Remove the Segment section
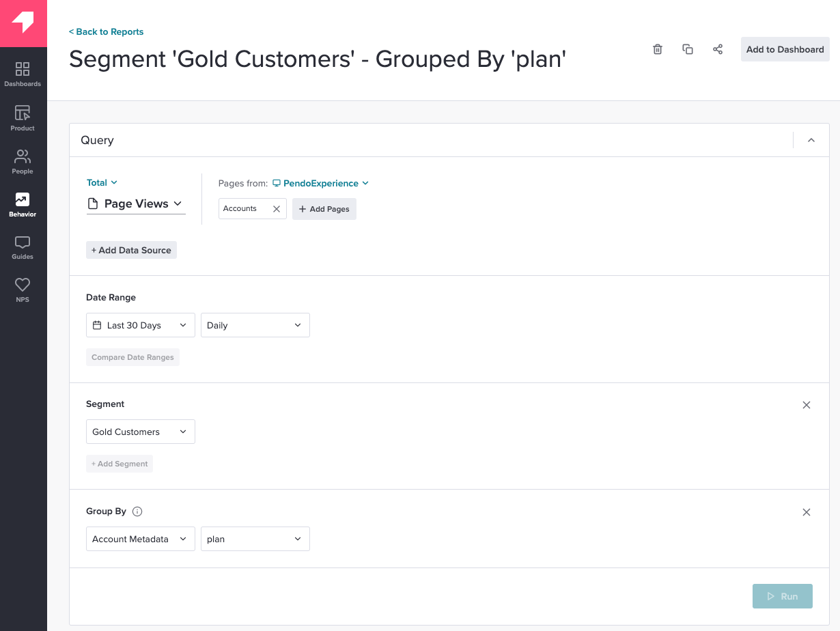The width and height of the screenshot is (840, 631). click(807, 405)
